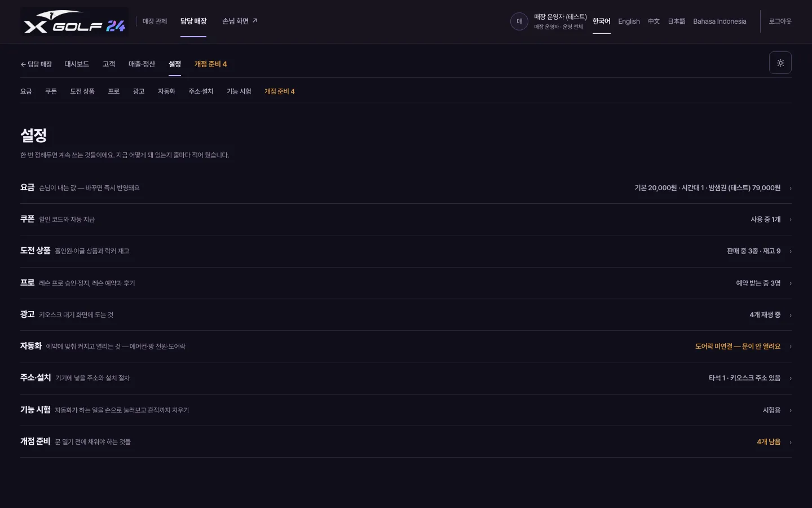Open the 자동화 row chevron

(791, 347)
